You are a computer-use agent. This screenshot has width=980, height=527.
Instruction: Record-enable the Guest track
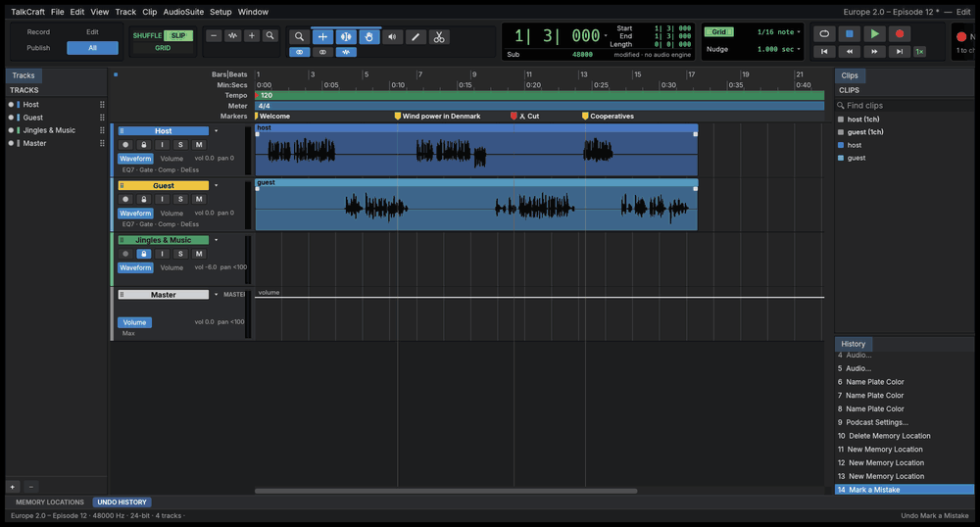click(x=125, y=199)
